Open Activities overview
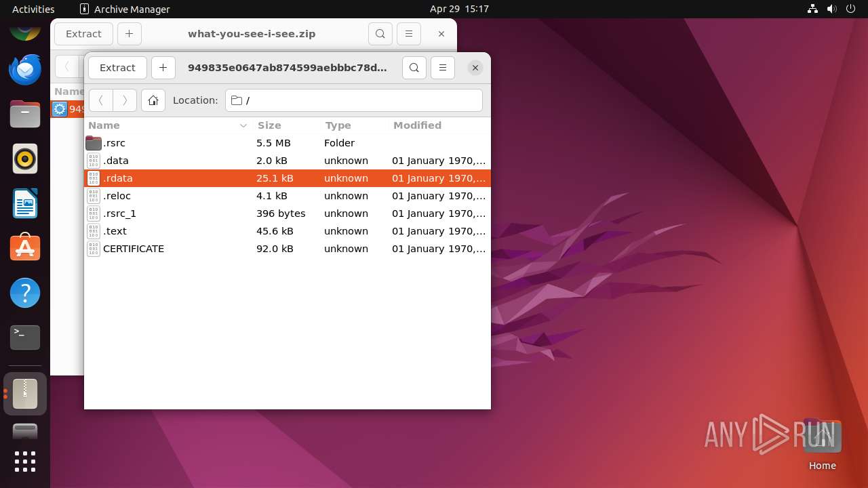 pos(33,9)
